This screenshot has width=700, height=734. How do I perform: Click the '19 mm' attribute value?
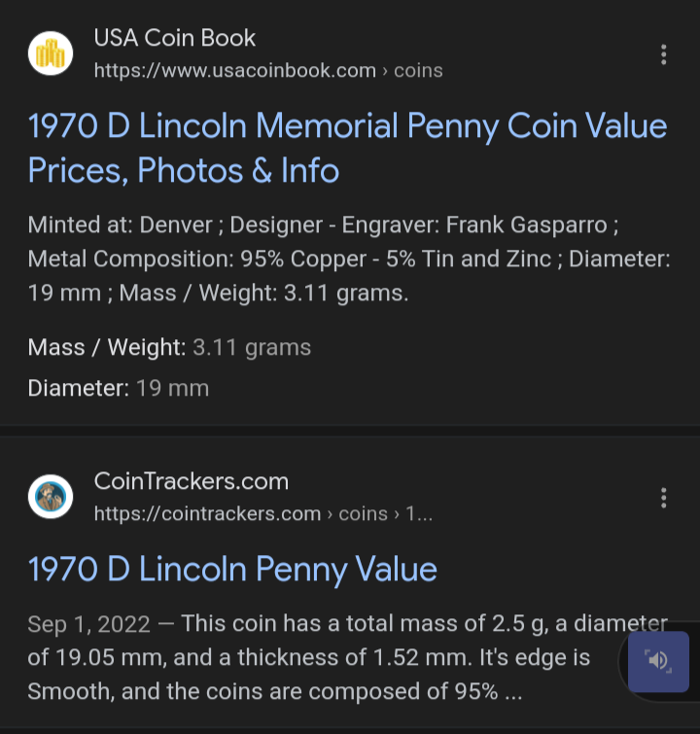(172, 389)
